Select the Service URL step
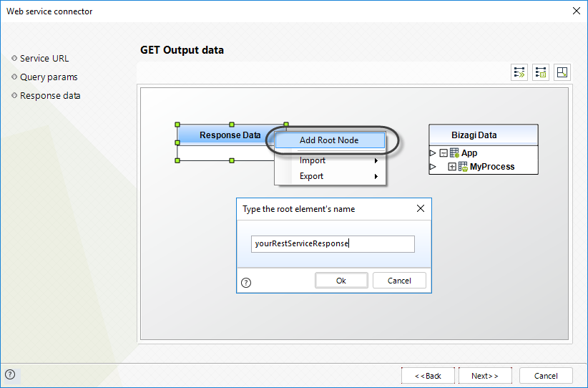Image resolution: width=588 pixels, height=388 pixels. [x=44, y=59]
